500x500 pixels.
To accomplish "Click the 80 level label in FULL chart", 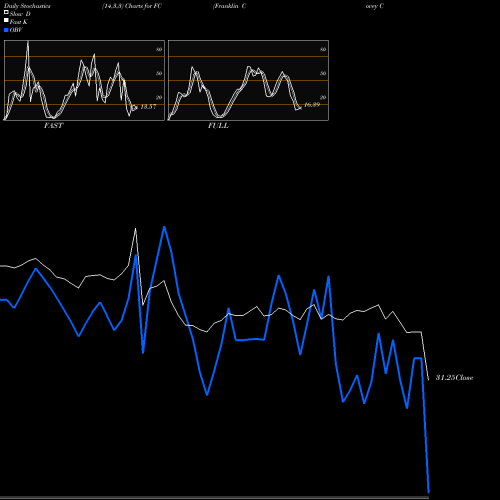I will (323, 49).
